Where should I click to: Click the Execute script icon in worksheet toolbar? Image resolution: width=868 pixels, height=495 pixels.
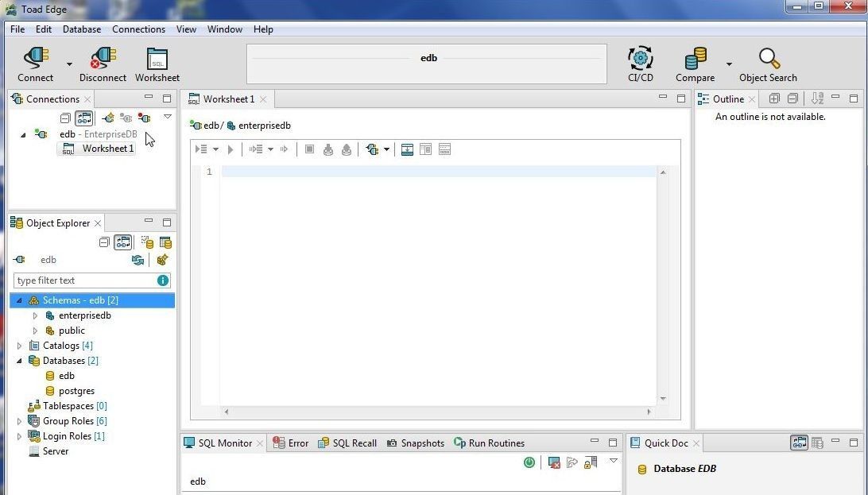click(202, 149)
